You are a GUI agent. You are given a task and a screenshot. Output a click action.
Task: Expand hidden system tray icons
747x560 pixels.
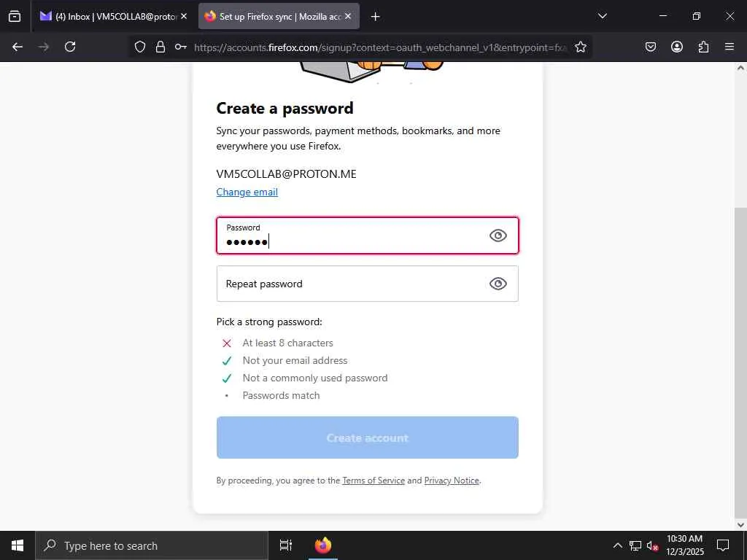617,545
